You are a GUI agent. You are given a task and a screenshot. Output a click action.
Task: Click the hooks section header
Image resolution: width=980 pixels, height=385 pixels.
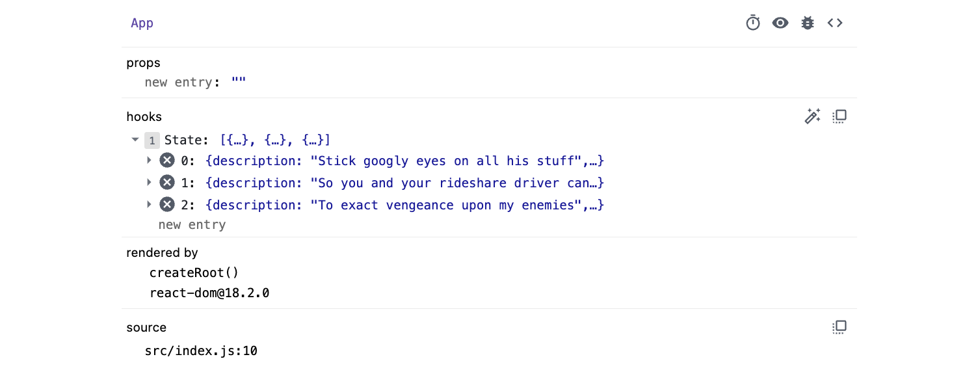tap(144, 116)
